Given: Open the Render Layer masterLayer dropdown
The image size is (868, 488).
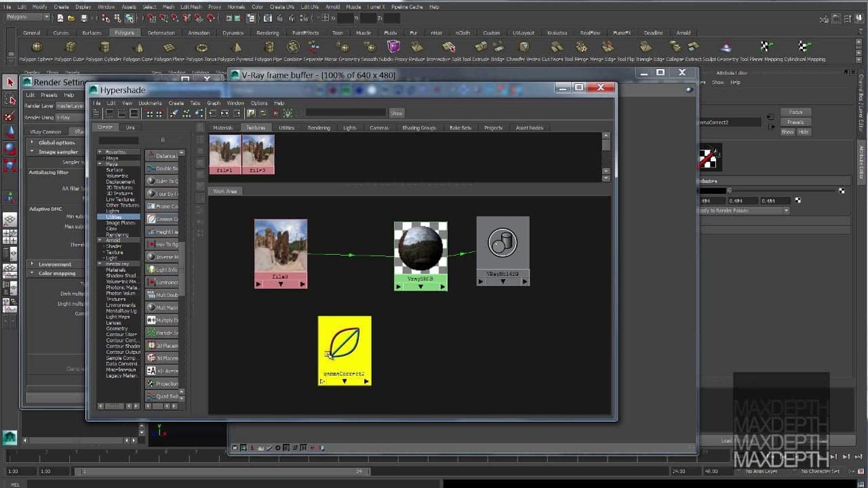Looking at the screenshot, I should click(71, 106).
